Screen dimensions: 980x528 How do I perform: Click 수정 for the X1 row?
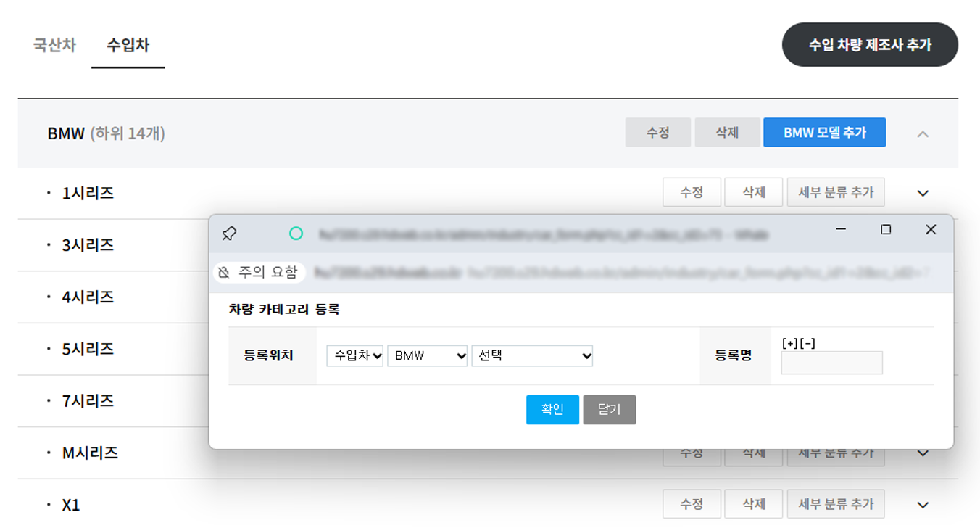point(692,504)
